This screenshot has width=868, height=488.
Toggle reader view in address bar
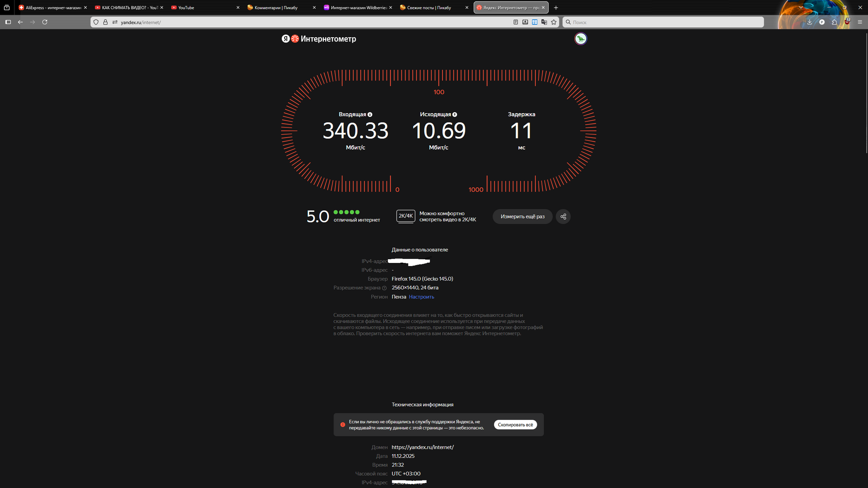515,22
